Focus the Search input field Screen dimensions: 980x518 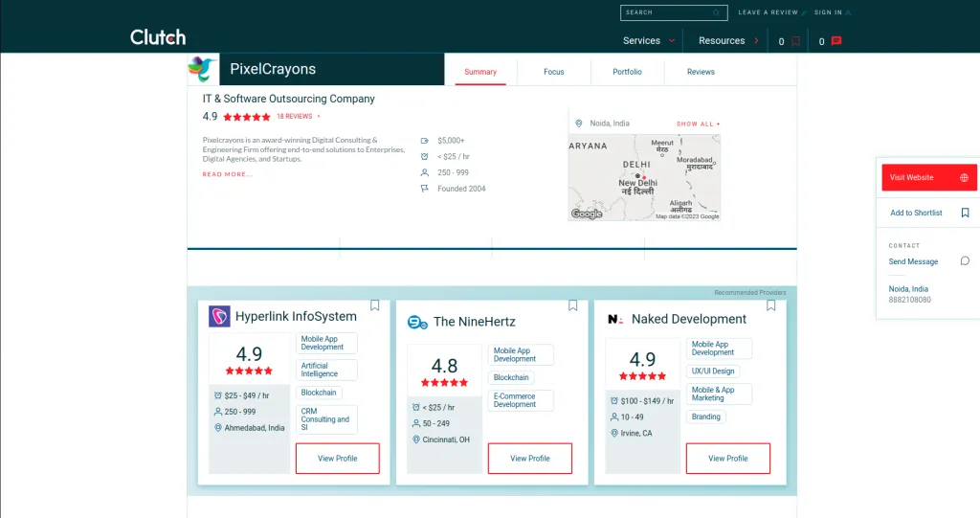click(674, 12)
